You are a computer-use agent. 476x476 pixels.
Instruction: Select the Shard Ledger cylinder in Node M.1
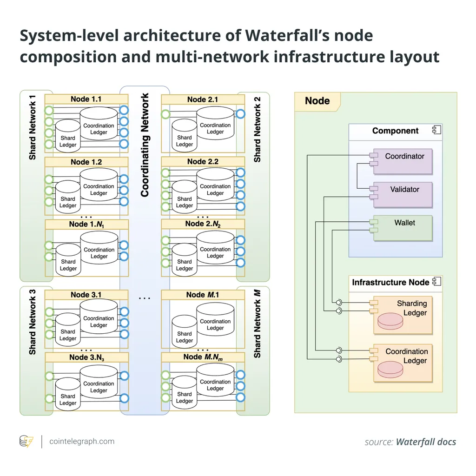click(x=184, y=332)
